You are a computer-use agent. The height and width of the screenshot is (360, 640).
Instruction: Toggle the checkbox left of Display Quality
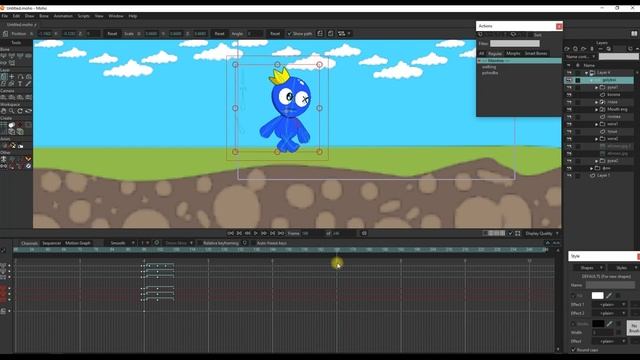coord(510,233)
